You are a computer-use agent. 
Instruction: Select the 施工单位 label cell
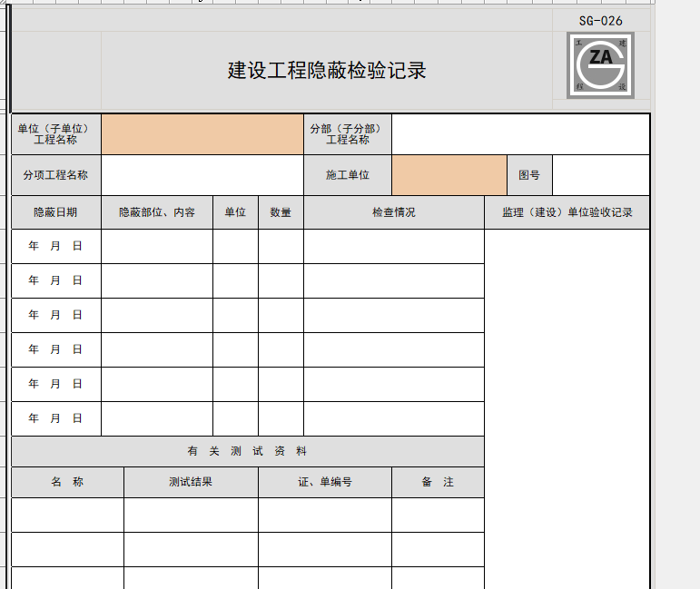[348, 175]
